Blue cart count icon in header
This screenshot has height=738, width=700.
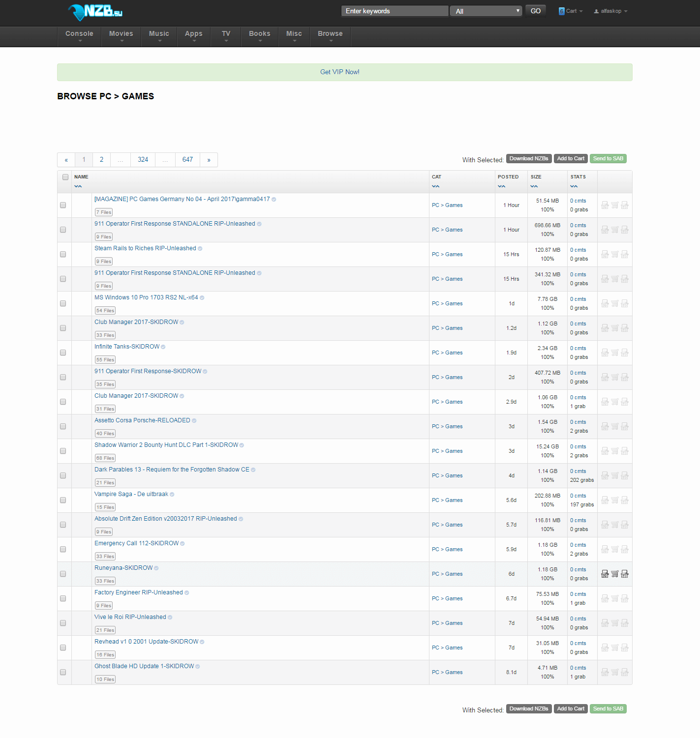[x=561, y=11]
